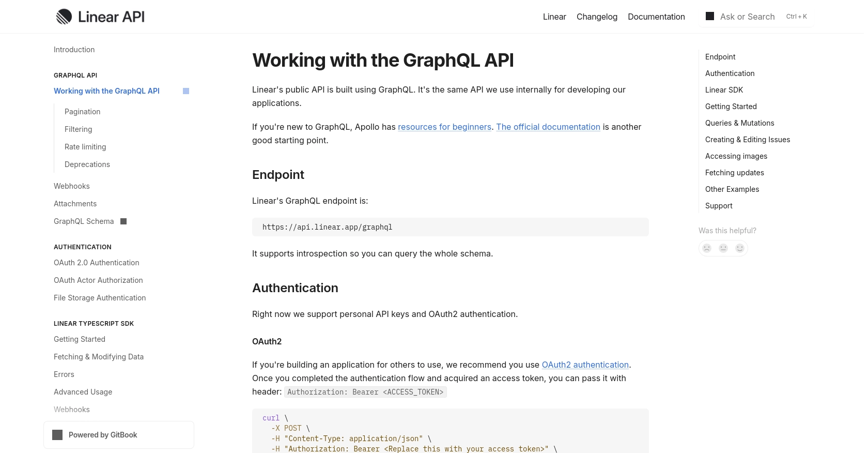The image size is (868, 453).
Task: Open Fetching & Modifying Data page
Action: coord(99,357)
